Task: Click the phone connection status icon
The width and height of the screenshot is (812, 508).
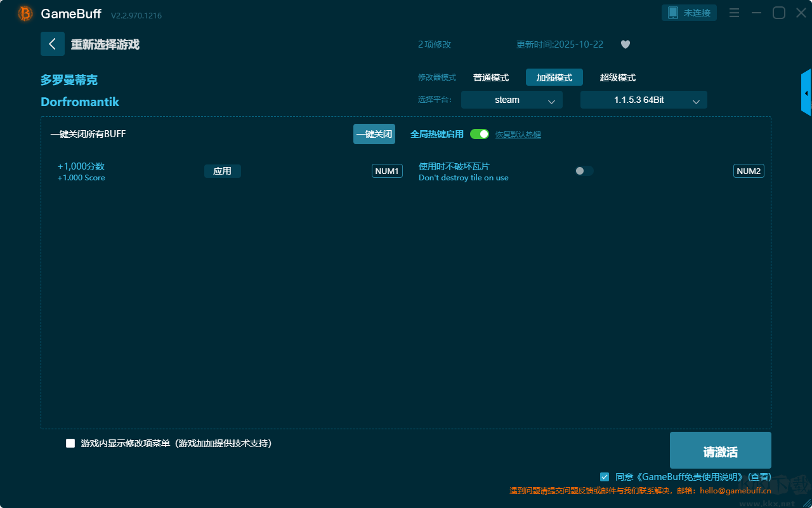Action: pos(674,13)
